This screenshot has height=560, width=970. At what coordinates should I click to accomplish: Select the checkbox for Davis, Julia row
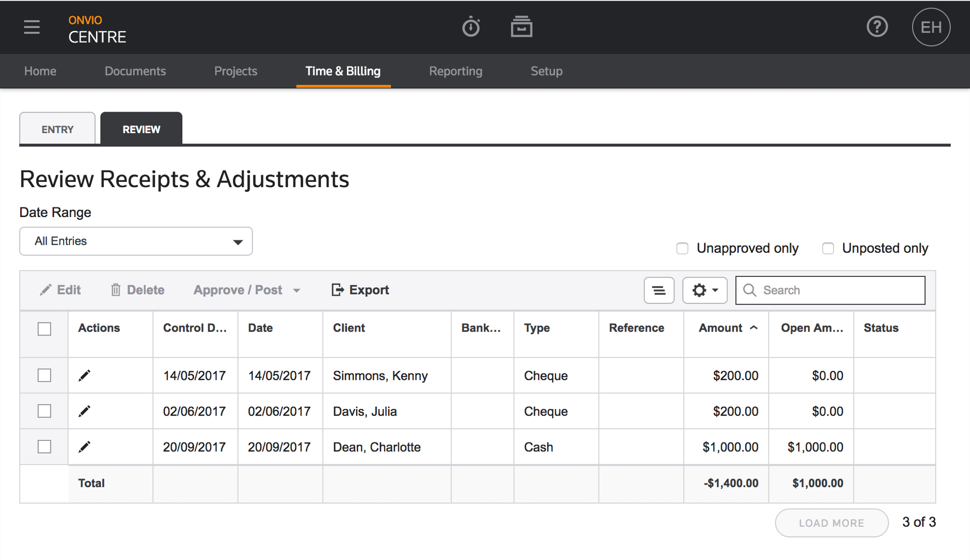45,411
